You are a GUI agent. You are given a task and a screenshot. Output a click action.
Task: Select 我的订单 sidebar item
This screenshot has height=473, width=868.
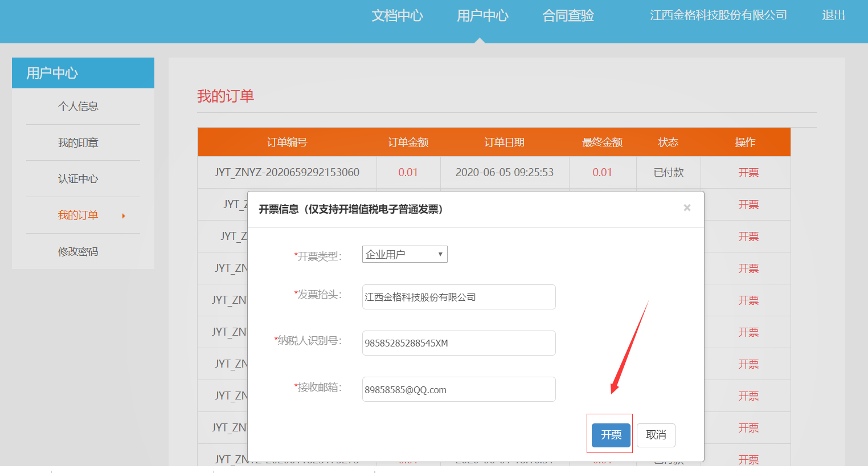[x=78, y=215]
